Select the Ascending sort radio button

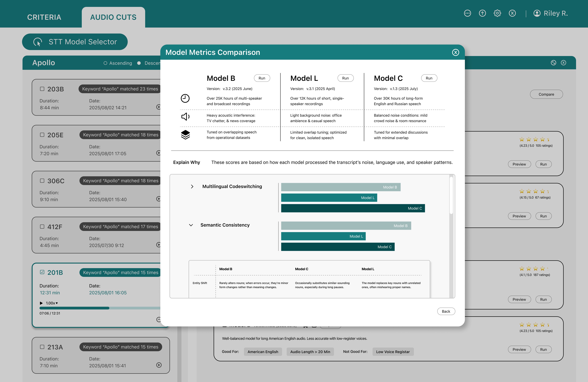105,63
